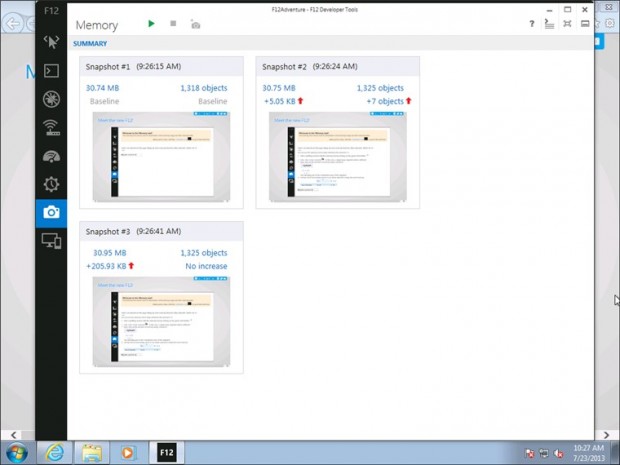Select the Memory camera tool
Screen dimensions: 620x465
[51, 212]
